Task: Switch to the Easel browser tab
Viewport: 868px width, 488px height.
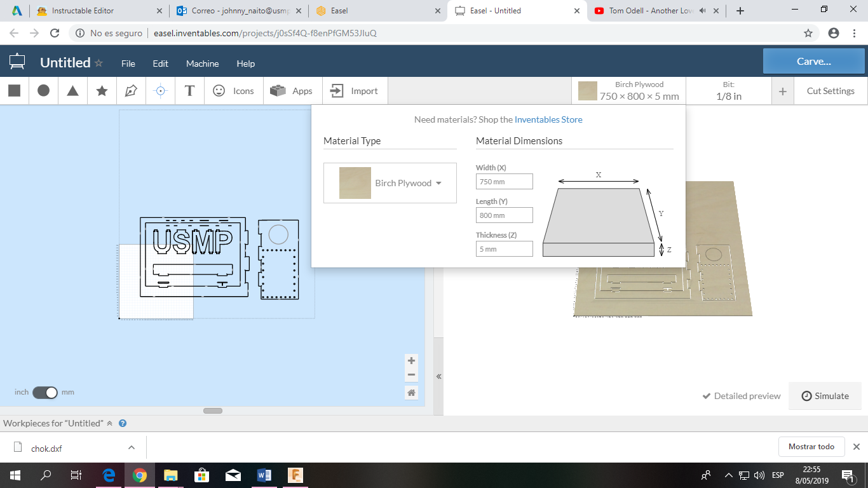Action: pyautogui.click(x=377, y=11)
